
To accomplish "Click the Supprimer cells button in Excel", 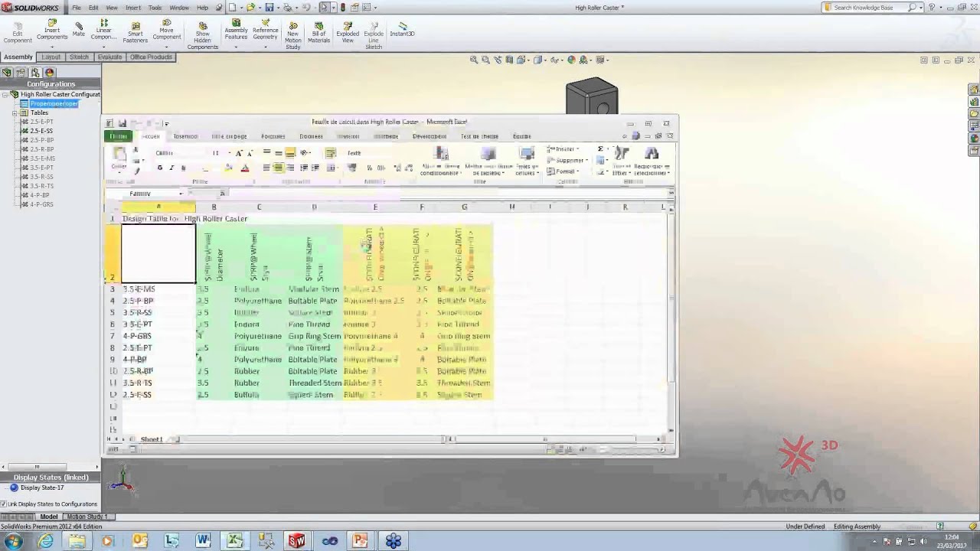I will point(567,161).
